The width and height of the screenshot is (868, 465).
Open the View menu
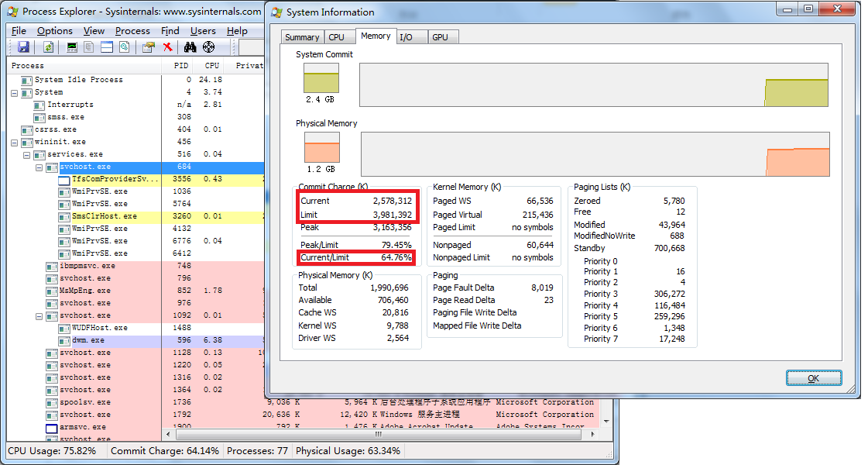(x=94, y=31)
